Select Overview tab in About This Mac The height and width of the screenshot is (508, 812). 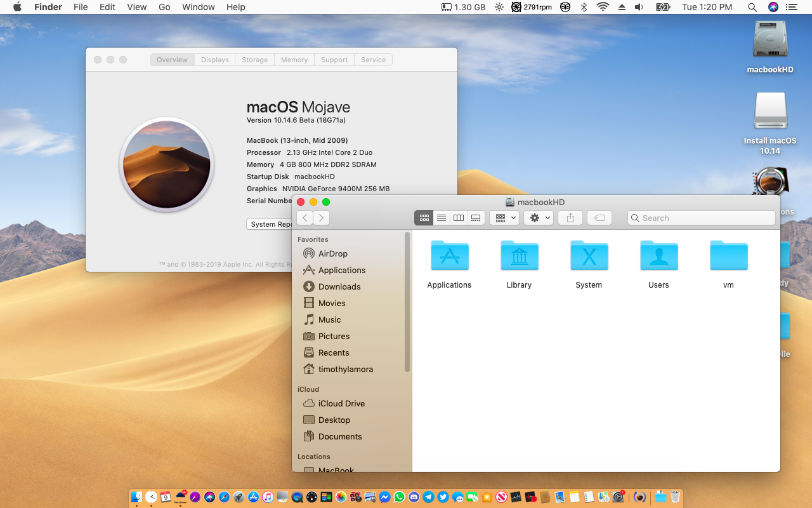click(x=172, y=60)
